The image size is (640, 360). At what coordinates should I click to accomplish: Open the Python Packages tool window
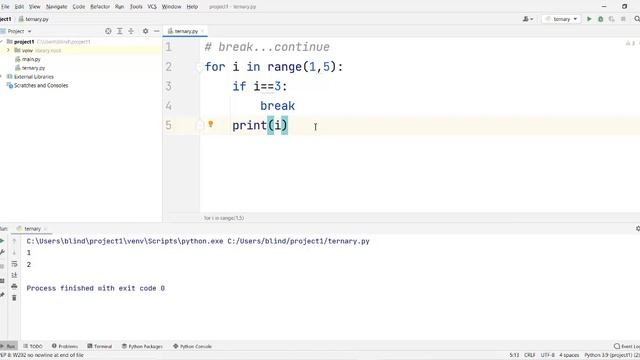142,346
